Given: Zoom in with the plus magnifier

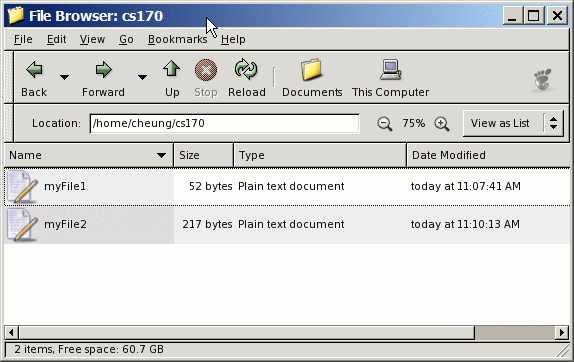Looking at the screenshot, I should click(x=442, y=124).
